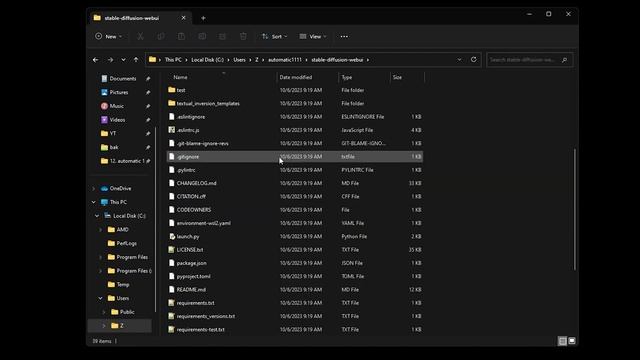Go forward with the right arrow
The height and width of the screenshot is (360, 640).
(110, 60)
